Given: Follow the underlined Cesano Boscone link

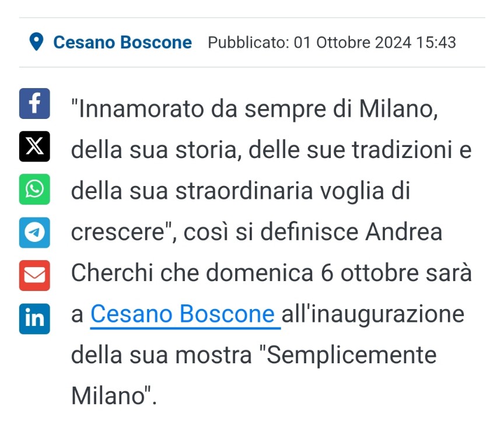Looking at the screenshot, I should 182,314.
